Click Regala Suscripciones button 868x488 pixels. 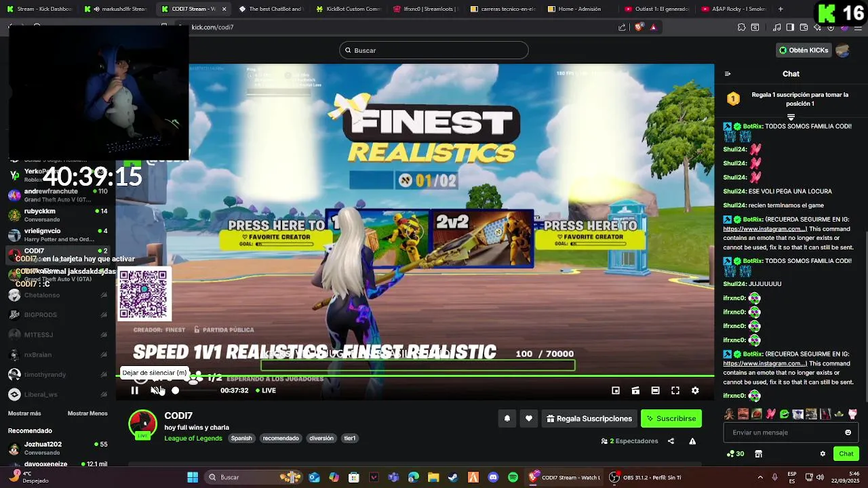click(589, 419)
